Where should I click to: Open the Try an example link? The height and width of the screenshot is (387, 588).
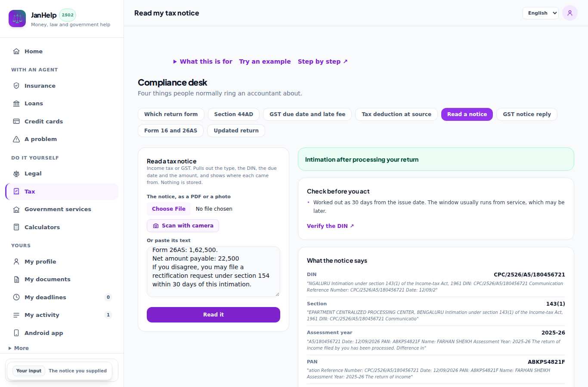point(265,61)
